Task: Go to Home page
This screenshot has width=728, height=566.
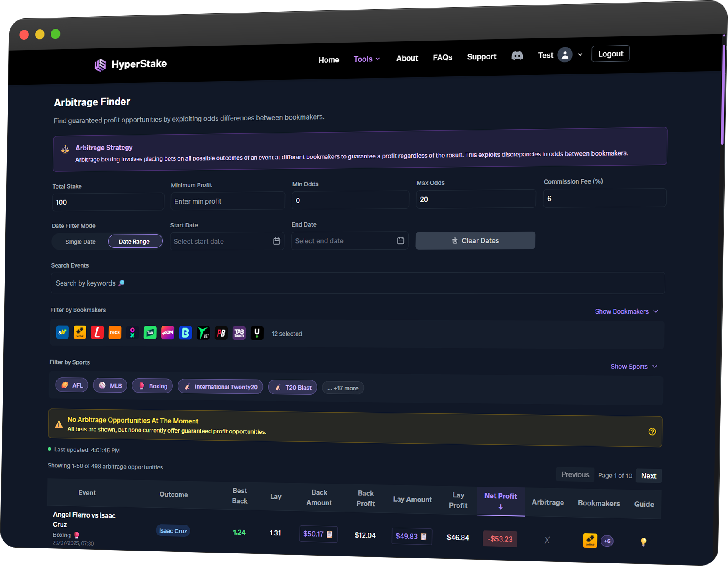Action: tap(329, 60)
